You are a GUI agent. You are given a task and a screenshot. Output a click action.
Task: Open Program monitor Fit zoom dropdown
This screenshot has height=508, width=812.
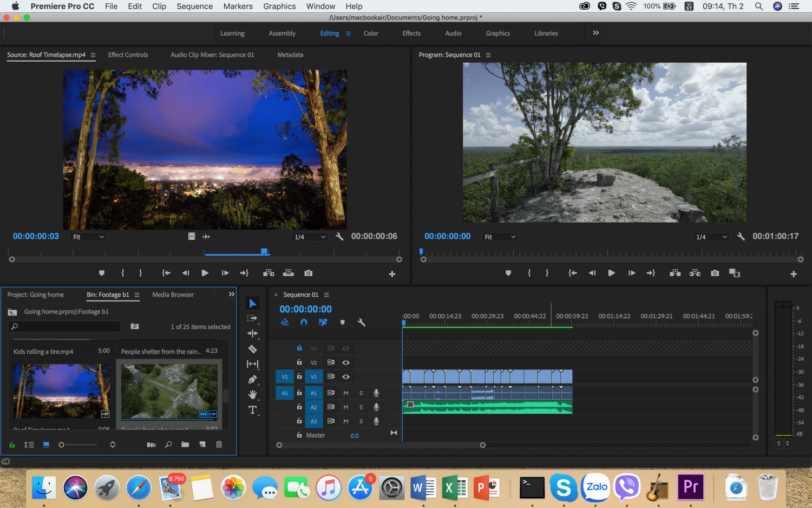coord(500,237)
